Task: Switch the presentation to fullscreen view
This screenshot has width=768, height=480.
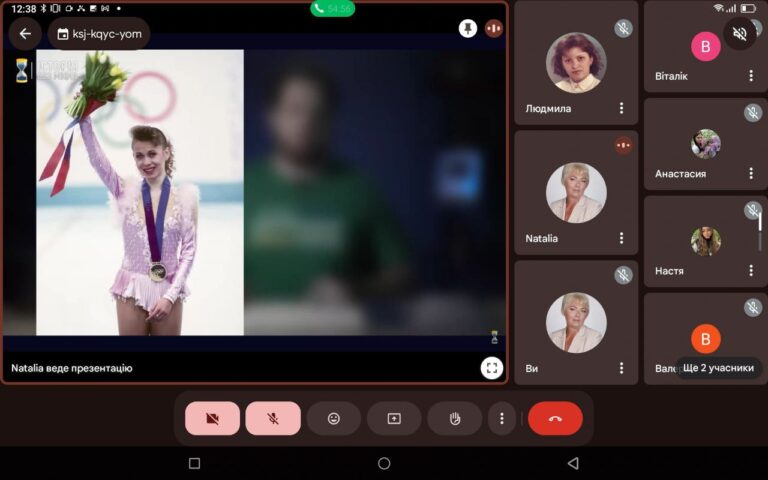Action: point(492,368)
